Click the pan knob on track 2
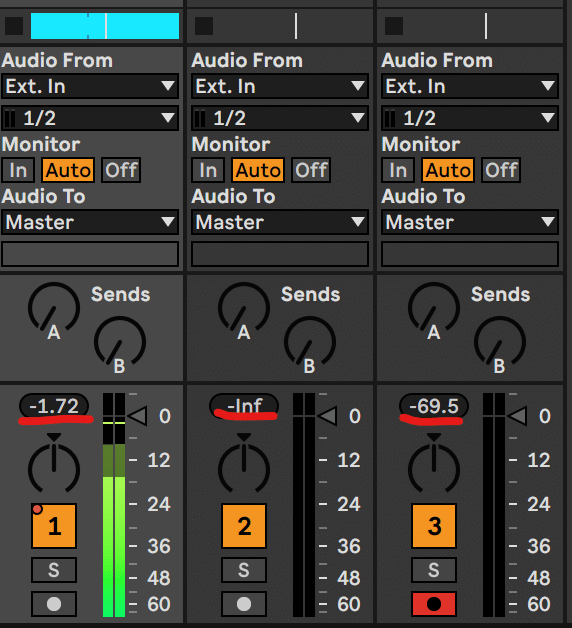Image resolution: width=572 pixels, height=628 pixels. [x=244, y=467]
